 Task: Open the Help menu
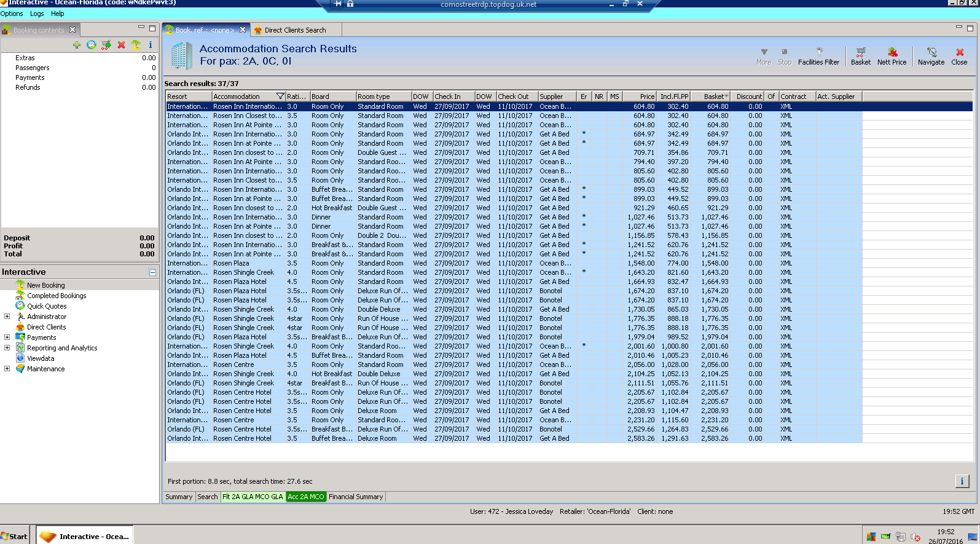click(58, 14)
